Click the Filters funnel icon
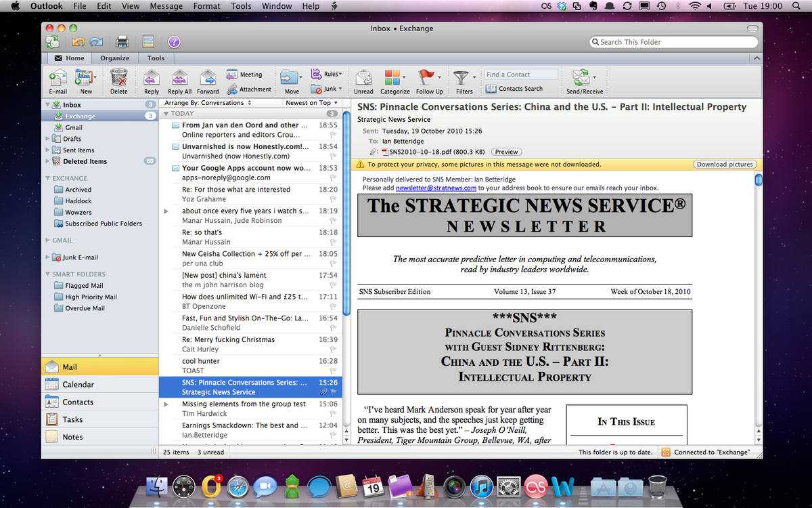The height and width of the screenshot is (508, 812). [461, 77]
